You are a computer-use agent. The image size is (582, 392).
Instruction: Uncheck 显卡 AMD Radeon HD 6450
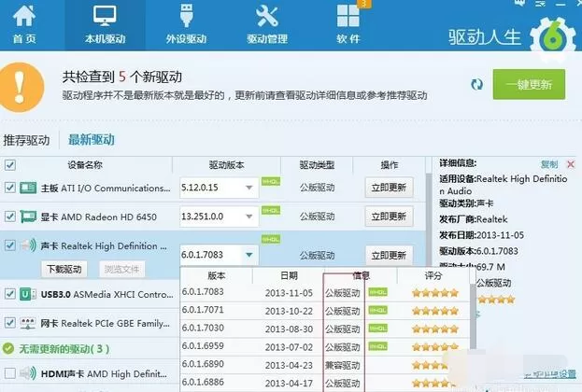(x=10, y=217)
